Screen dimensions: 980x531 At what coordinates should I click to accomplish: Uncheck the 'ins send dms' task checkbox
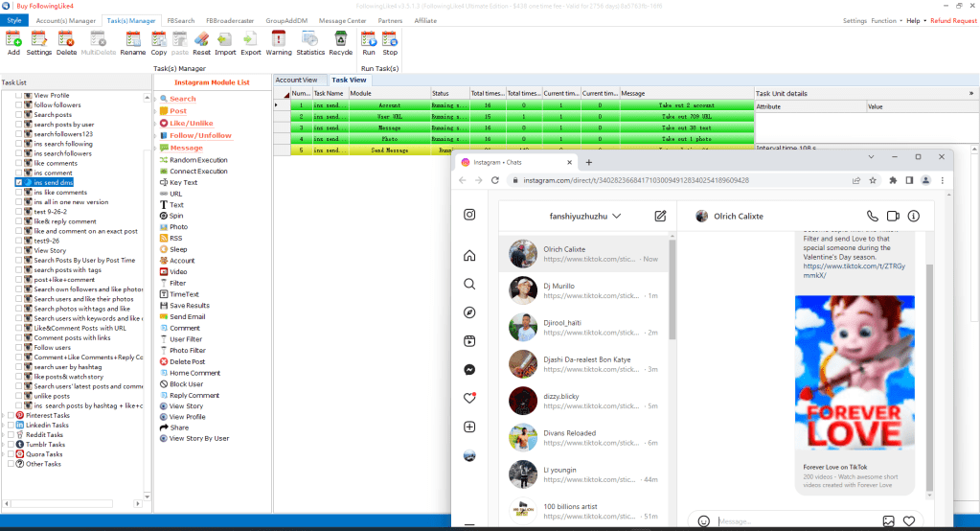(19, 182)
